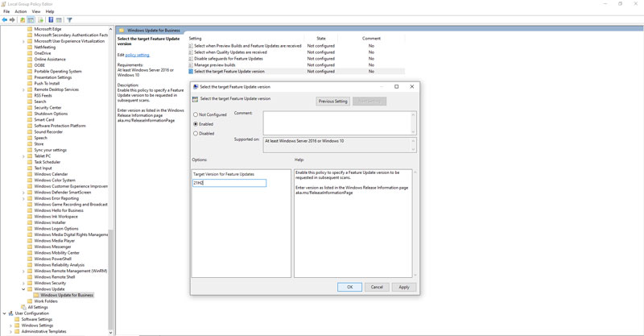
Task: Select 'Select the target Feature Update version' list row
Action: 296,72
